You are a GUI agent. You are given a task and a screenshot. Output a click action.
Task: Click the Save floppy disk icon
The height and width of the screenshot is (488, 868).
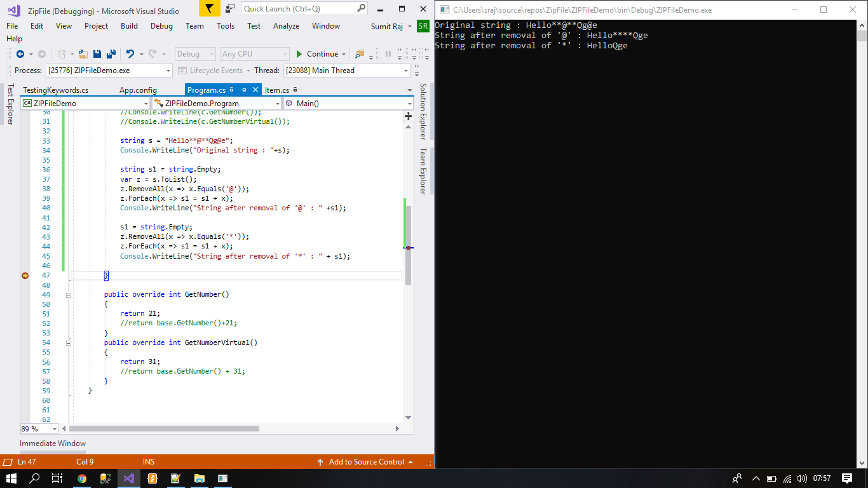(x=97, y=54)
